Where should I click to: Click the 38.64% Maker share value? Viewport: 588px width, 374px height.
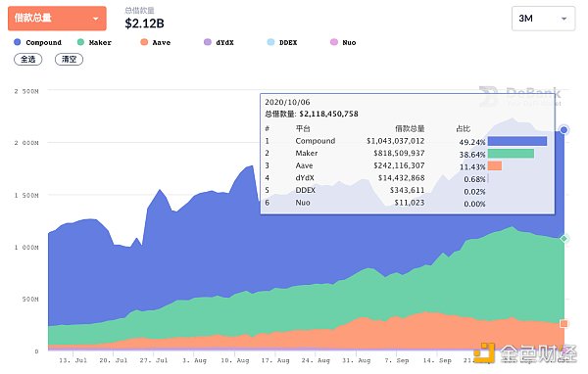click(x=472, y=155)
